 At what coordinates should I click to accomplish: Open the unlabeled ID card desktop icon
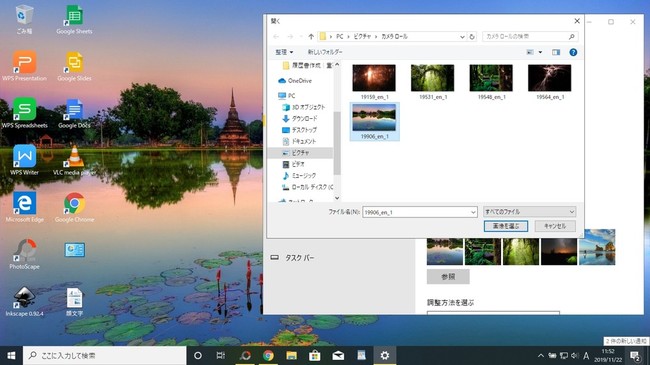(x=75, y=250)
